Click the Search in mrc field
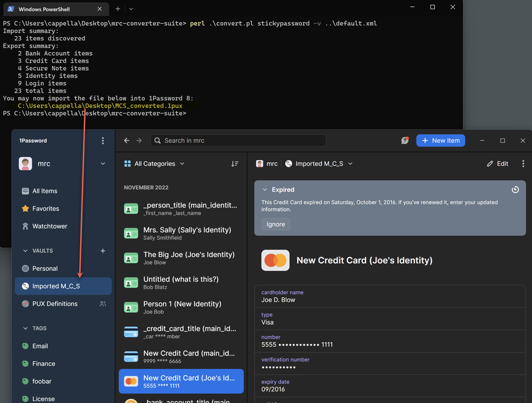This screenshot has height=403, width=532. pos(238,141)
